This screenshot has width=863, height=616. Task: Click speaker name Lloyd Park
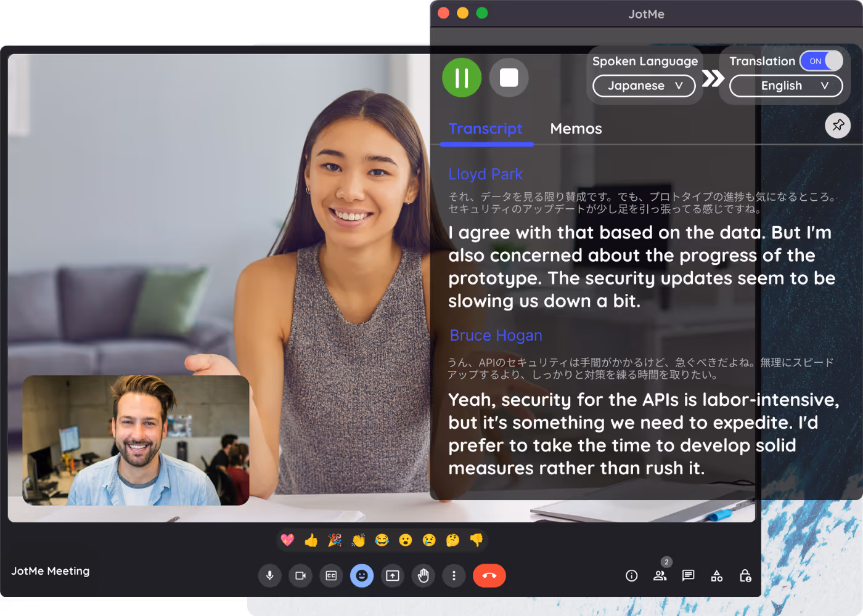pos(485,174)
